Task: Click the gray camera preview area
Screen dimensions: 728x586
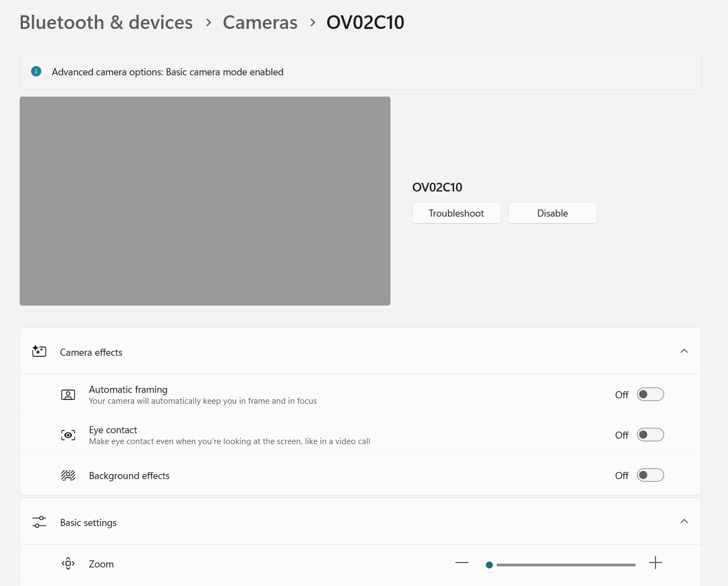Action: (205, 201)
